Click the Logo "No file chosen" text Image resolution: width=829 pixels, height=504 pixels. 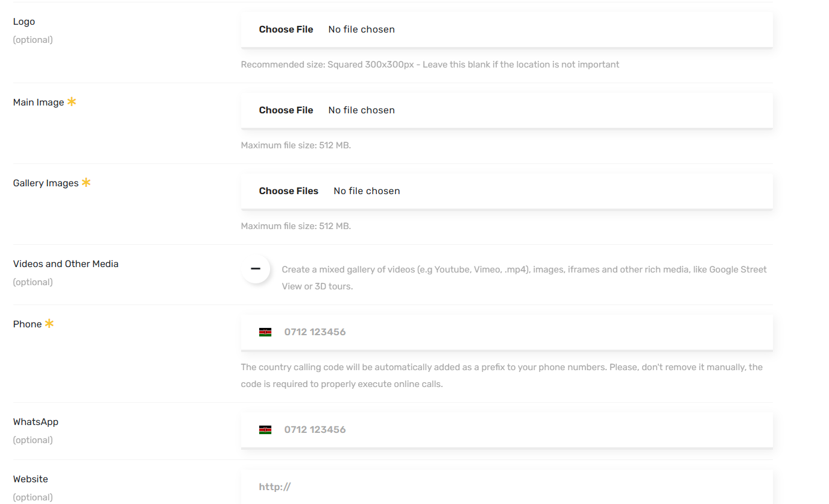(x=361, y=30)
